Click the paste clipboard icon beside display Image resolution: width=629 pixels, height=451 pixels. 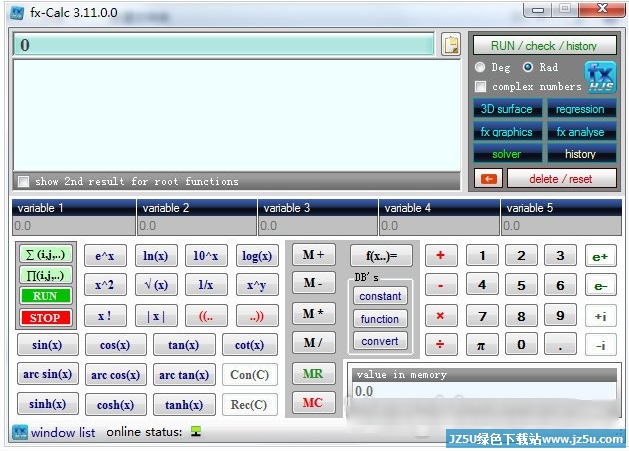[450, 45]
